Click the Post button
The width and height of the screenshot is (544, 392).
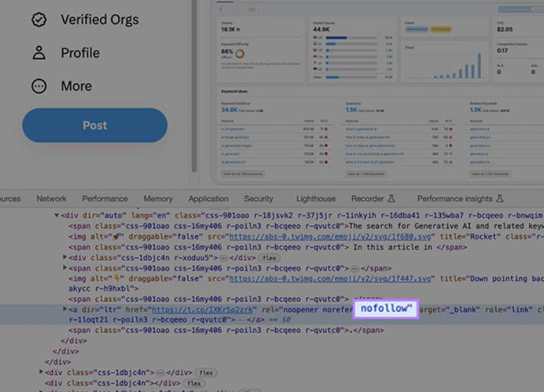pos(94,125)
